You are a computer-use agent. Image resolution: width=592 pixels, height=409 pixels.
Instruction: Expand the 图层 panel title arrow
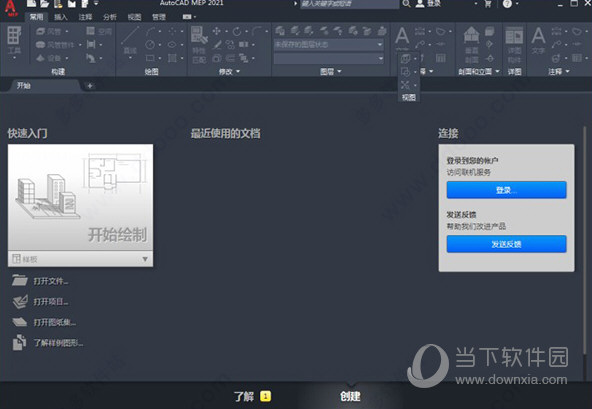339,71
